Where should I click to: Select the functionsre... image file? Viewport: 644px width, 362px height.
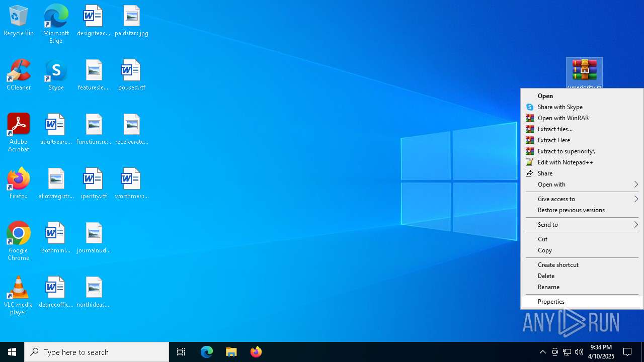pos(94,130)
